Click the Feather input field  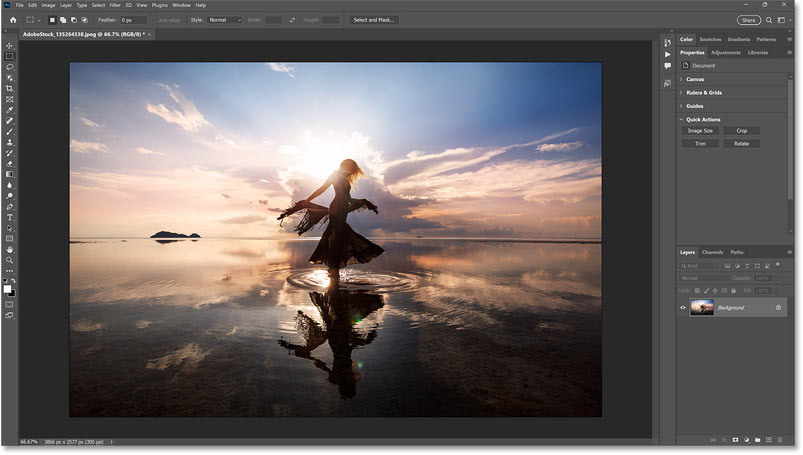click(x=132, y=20)
